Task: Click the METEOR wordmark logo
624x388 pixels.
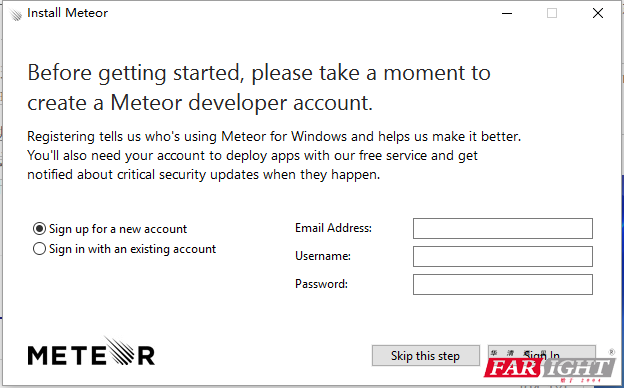Action: coord(91,351)
